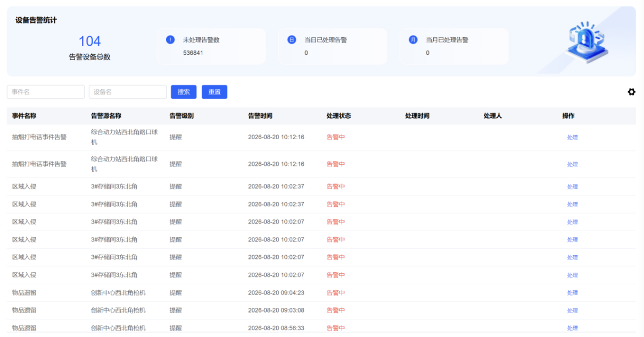Open the table settings gear icon
This screenshot has height=337, width=644.
pyautogui.click(x=631, y=92)
